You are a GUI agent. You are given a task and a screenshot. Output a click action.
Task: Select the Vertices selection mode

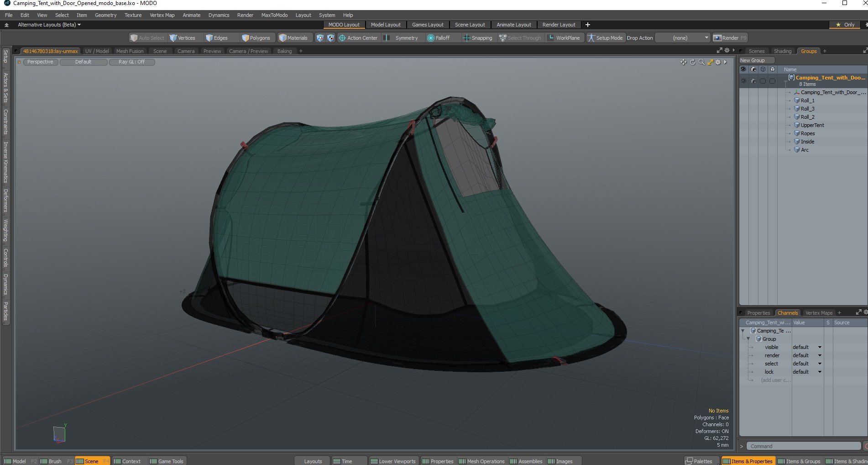click(182, 38)
